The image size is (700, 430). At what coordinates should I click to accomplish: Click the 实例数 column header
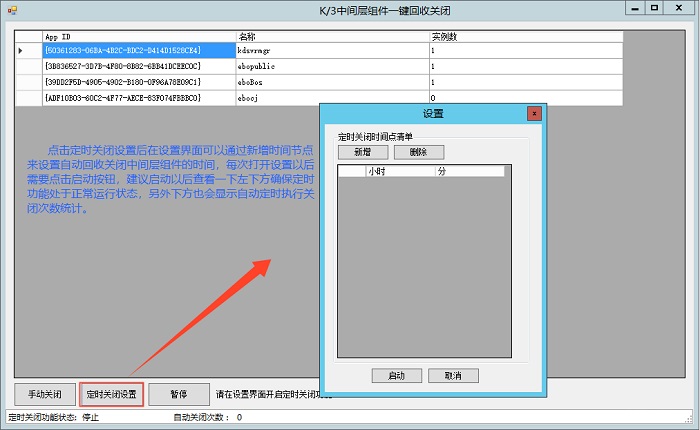click(525, 36)
